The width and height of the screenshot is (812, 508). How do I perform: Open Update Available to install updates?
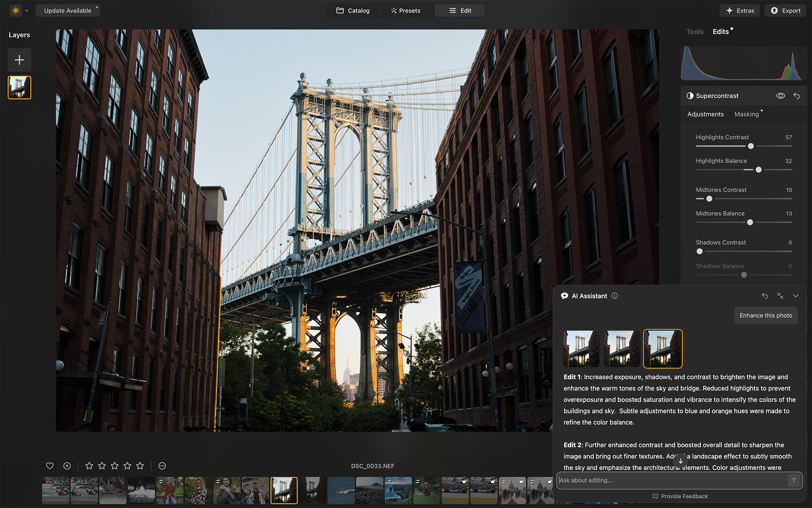(68, 10)
